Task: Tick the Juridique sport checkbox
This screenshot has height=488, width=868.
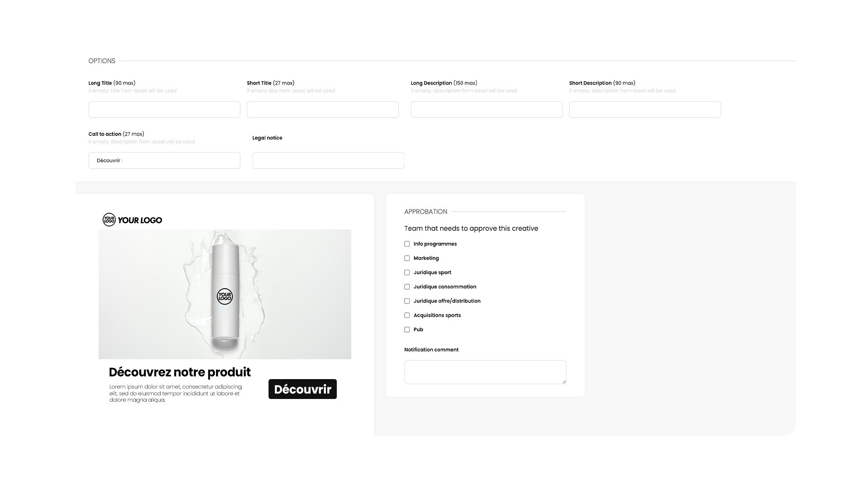Action: click(407, 272)
